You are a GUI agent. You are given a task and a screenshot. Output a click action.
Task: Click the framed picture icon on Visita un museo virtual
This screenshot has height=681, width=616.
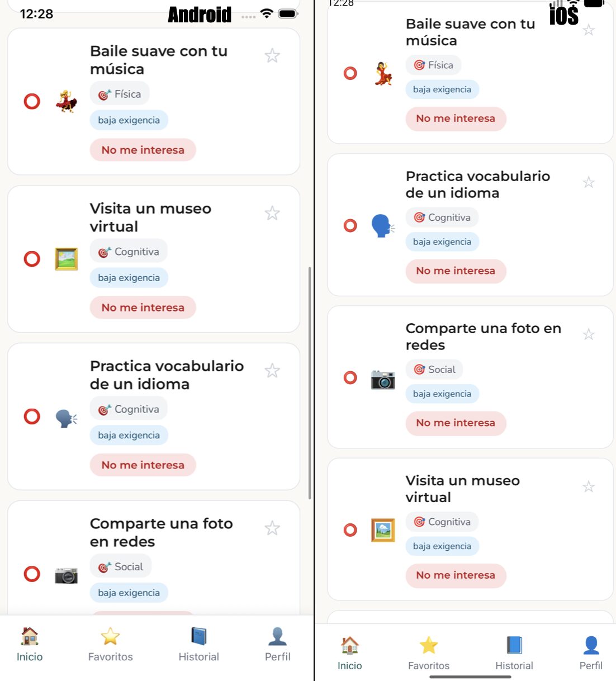coord(66,259)
